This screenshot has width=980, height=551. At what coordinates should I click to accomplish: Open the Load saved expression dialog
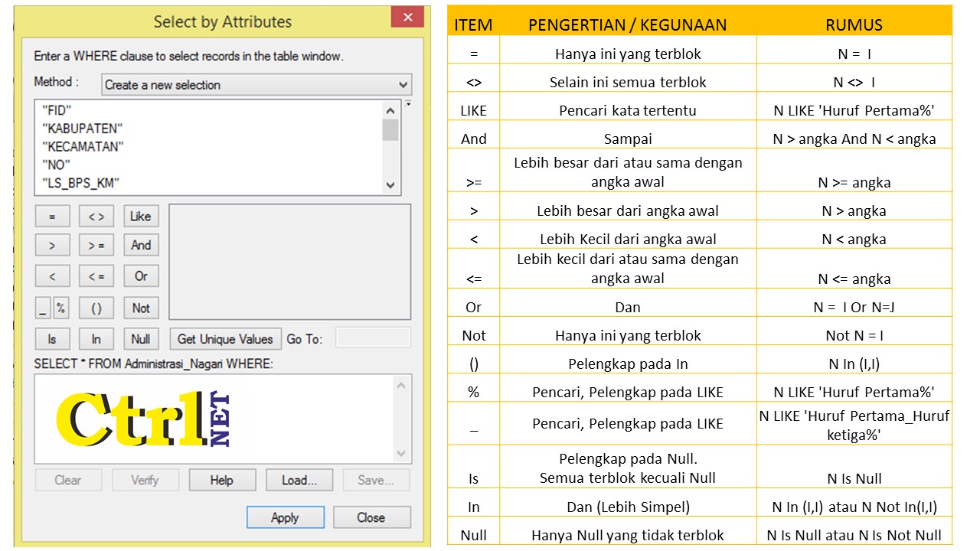[298, 480]
